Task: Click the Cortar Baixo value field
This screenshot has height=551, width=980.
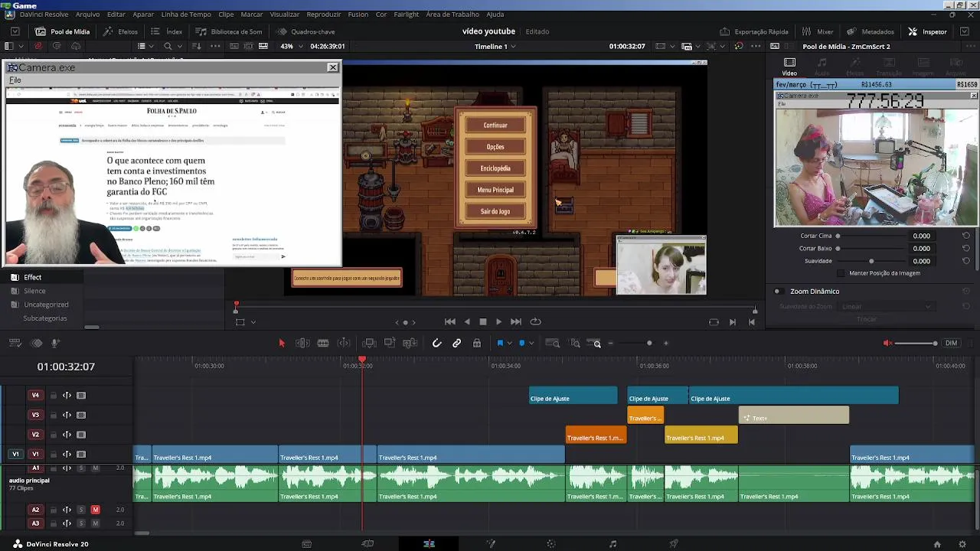Action: click(922, 249)
